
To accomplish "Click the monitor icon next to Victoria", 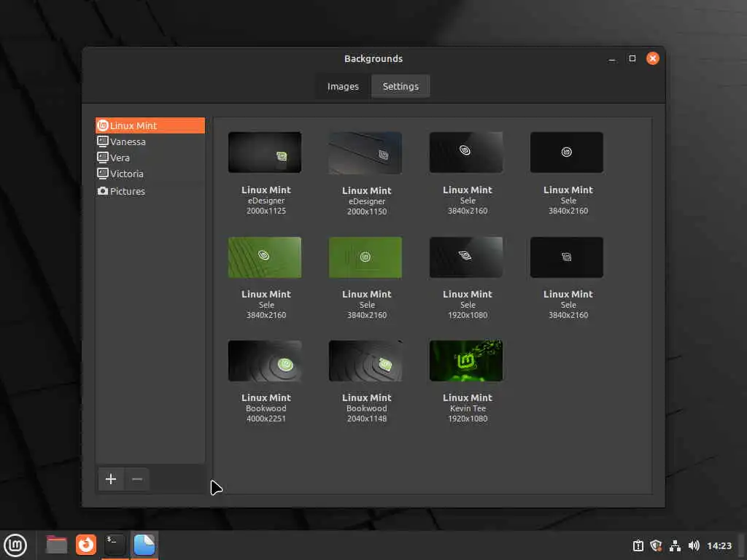I will tap(102, 174).
